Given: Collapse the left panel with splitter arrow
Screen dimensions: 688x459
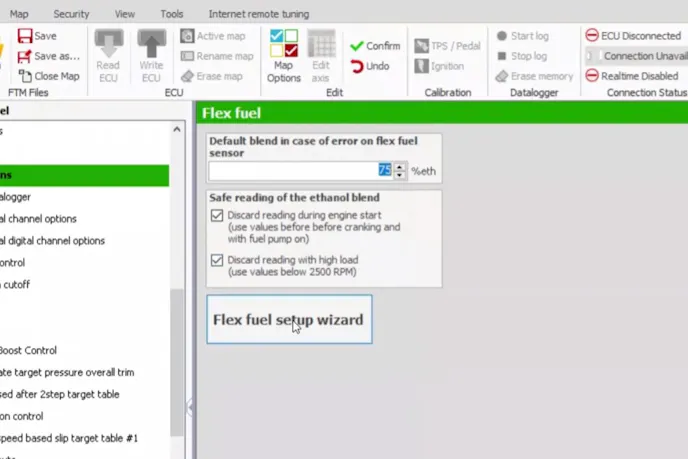Looking at the screenshot, I should tap(190, 408).
